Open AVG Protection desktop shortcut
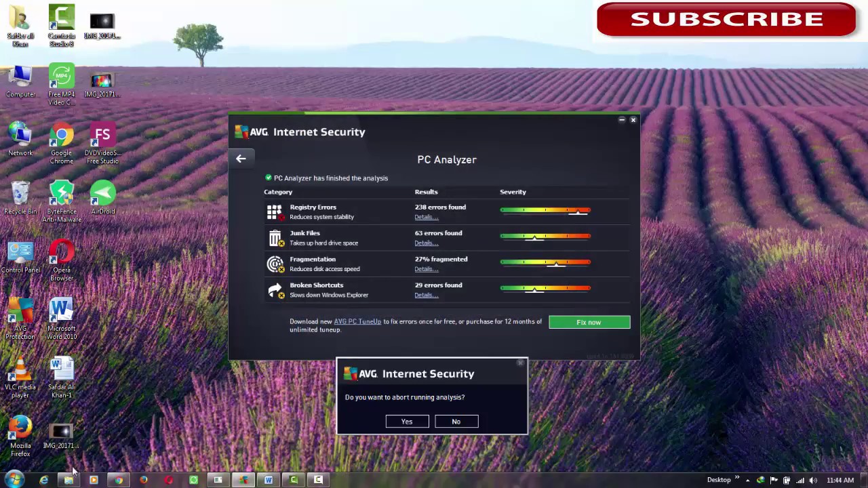Screen dimensions: 868x488 20,319
